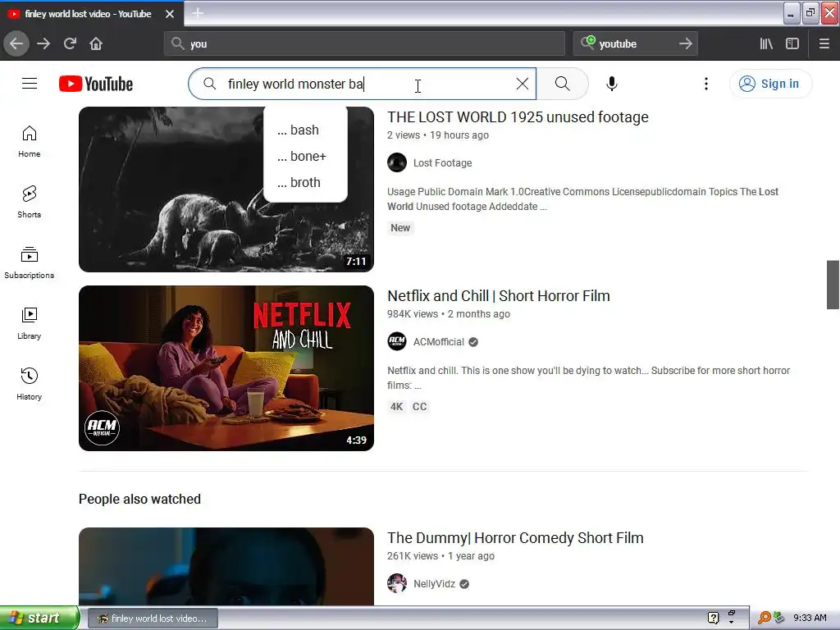Reload the current page
The width and height of the screenshot is (840, 630).
pos(70,43)
